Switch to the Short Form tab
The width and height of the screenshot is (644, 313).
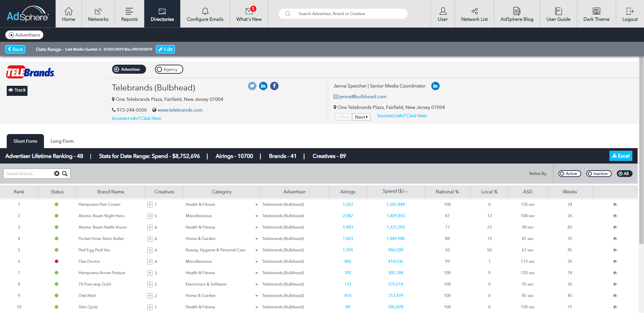pos(25,141)
